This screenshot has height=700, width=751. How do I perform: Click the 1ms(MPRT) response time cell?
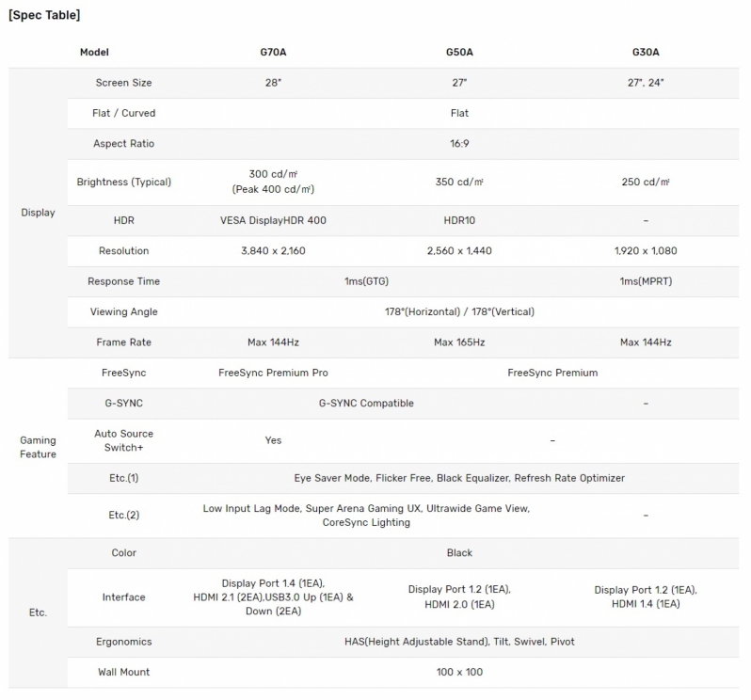pos(646,281)
